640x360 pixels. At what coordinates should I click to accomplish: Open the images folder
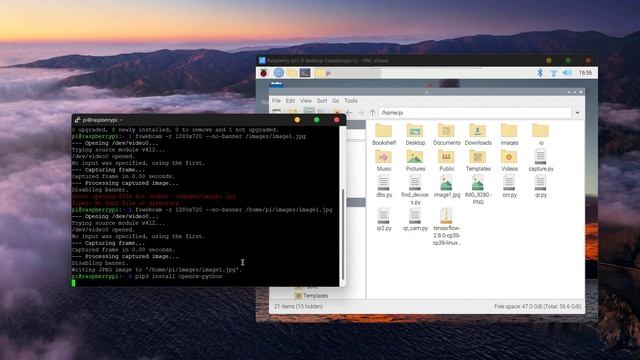(509, 135)
